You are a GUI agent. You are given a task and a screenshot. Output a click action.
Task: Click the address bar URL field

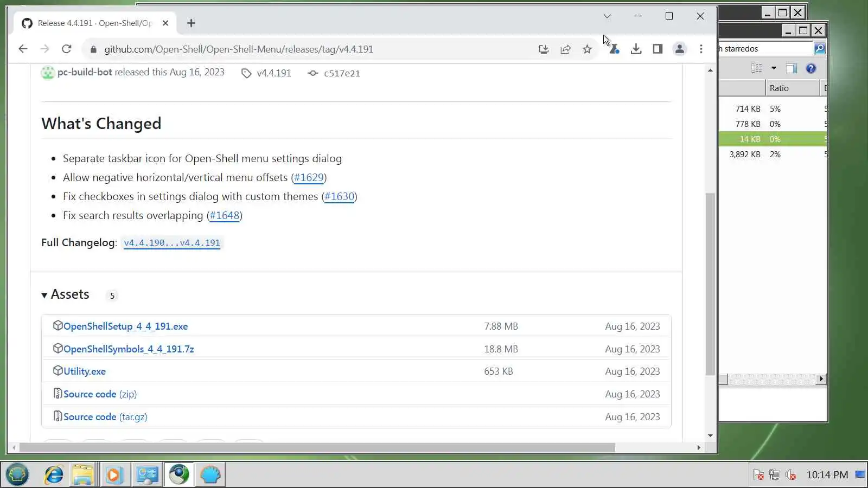(315, 49)
